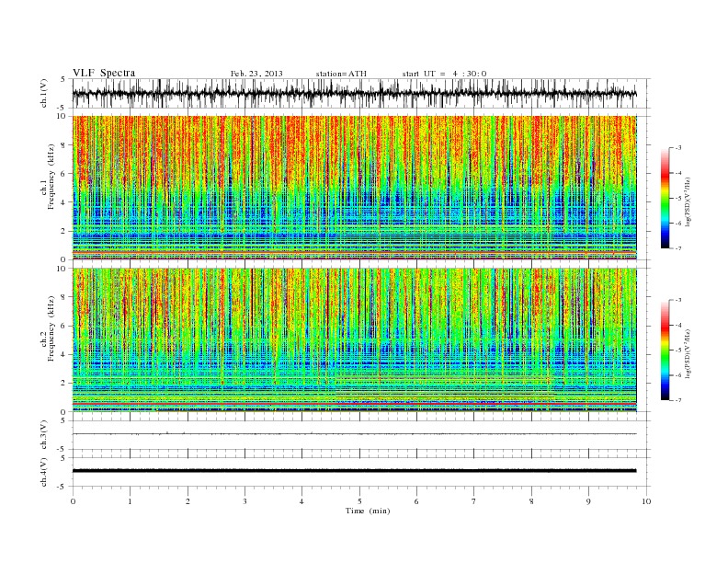Screen dimensions: 728x563
Task: Click the "2" kHz tick on ch.1 spectrogram
Action: pos(63,231)
